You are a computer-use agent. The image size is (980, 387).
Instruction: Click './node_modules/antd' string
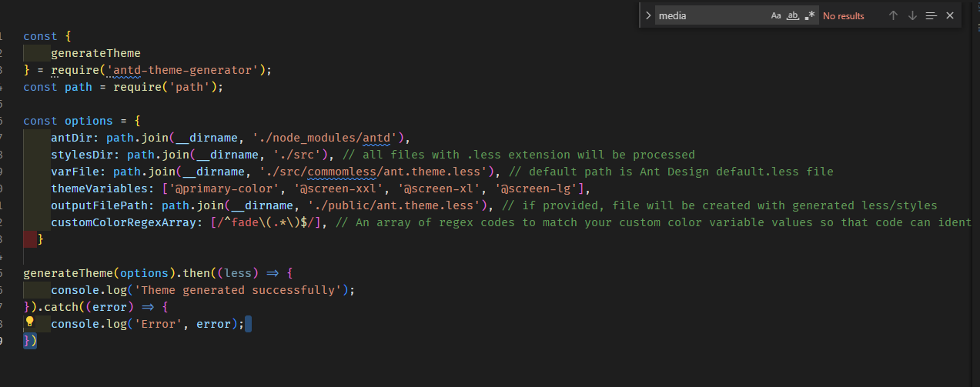pos(325,138)
